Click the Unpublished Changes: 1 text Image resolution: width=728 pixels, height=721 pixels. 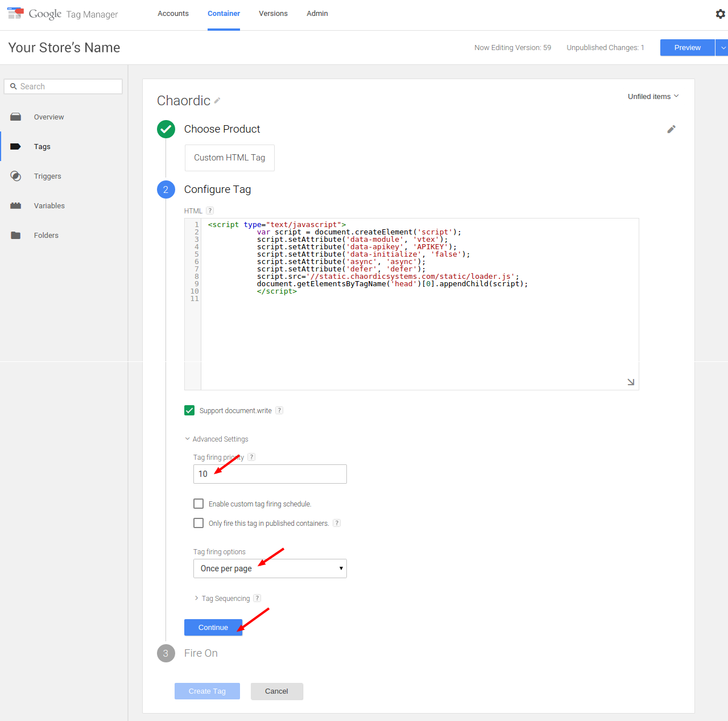[605, 48]
